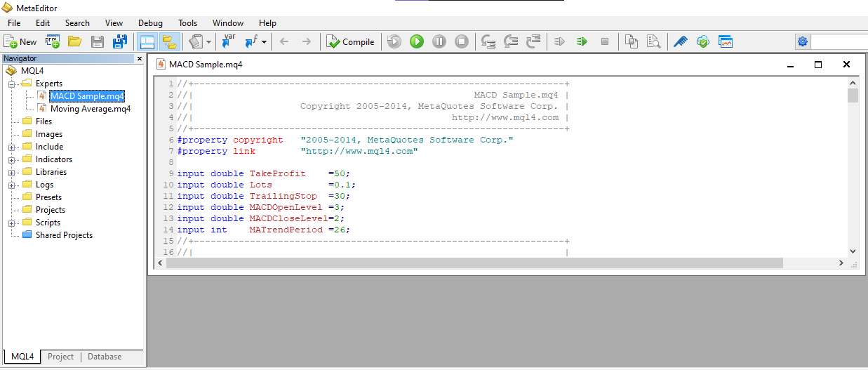868x370 pixels.
Task: Select the Projects folder
Action: [x=51, y=210]
